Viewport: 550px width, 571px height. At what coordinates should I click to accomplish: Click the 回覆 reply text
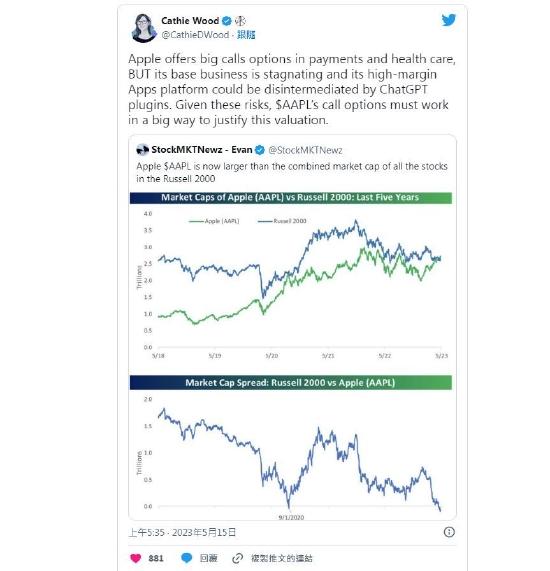click(209, 558)
